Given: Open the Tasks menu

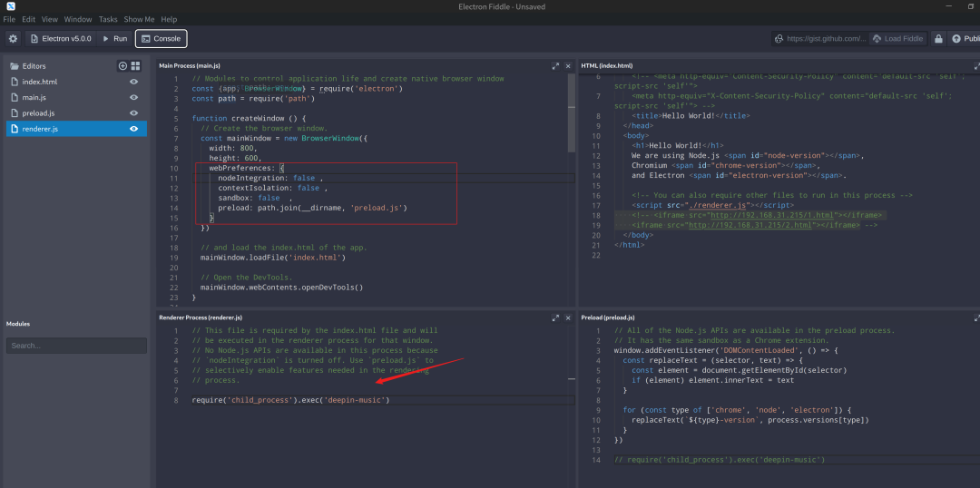Looking at the screenshot, I should tap(108, 19).
